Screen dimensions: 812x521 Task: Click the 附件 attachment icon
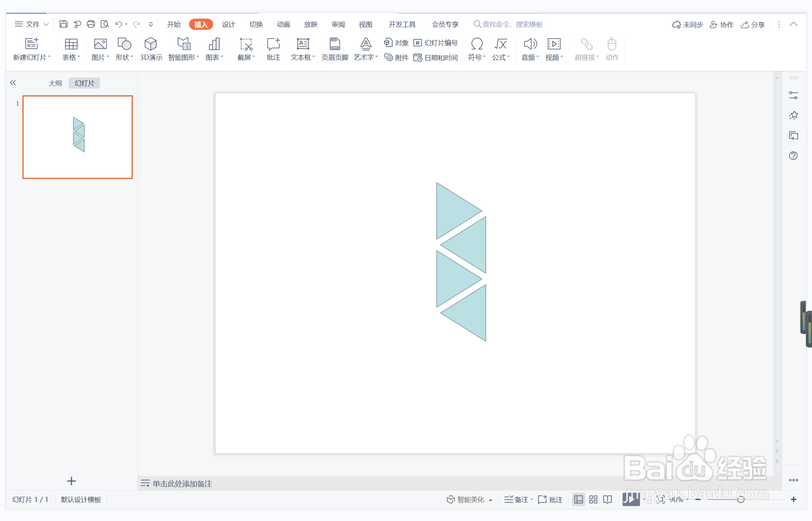pos(396,57)
